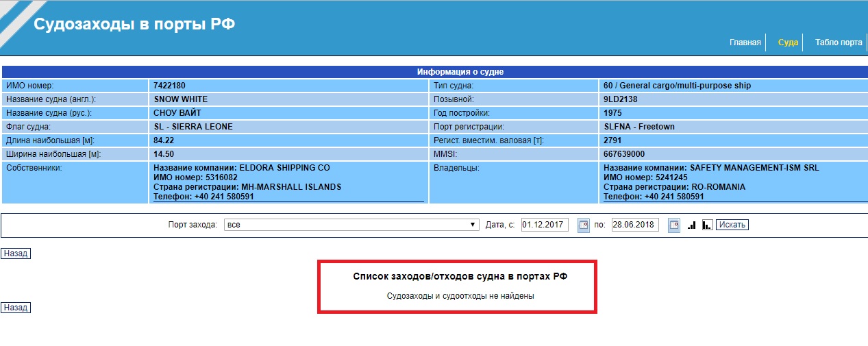868x346 pixels.
Task: Click the 'Судозаходы и судоотходы не найдены' message
Action: pyautogui.click(x=460, y=297)
